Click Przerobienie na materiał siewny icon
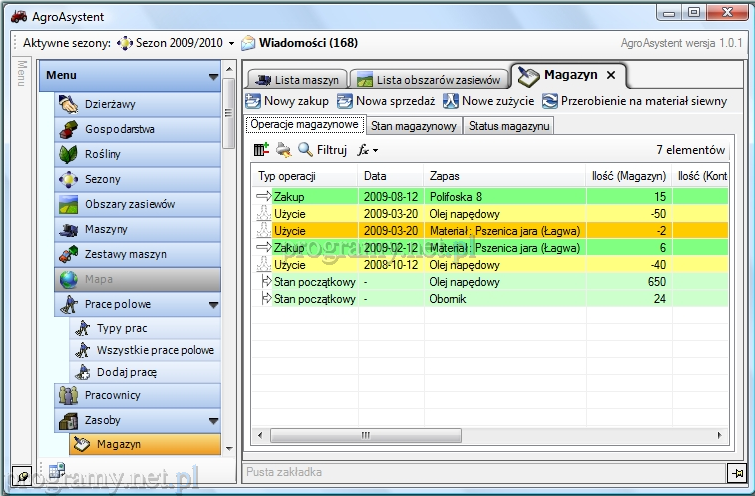 pyautogui.click(x=550, y=101)
